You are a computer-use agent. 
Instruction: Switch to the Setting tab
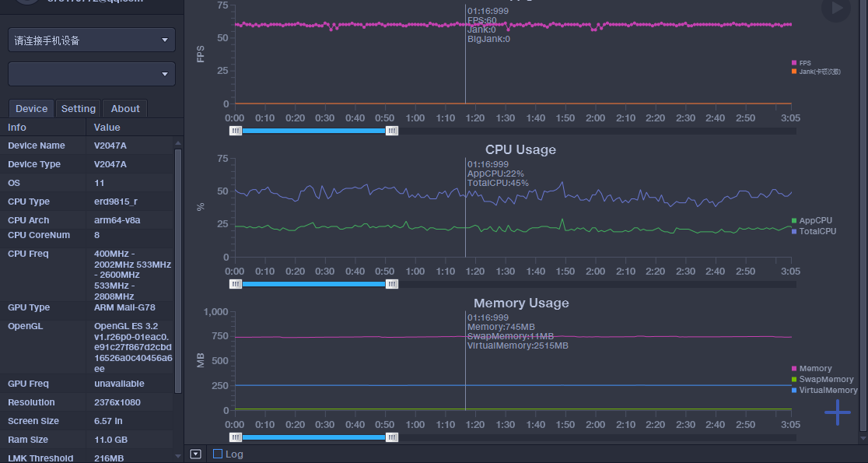click(79, 109)
